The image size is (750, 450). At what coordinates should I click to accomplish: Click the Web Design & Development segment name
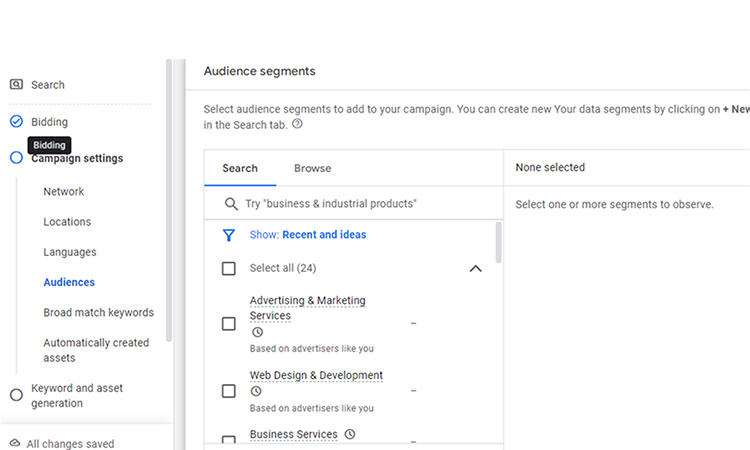click(x=316, y=375)
